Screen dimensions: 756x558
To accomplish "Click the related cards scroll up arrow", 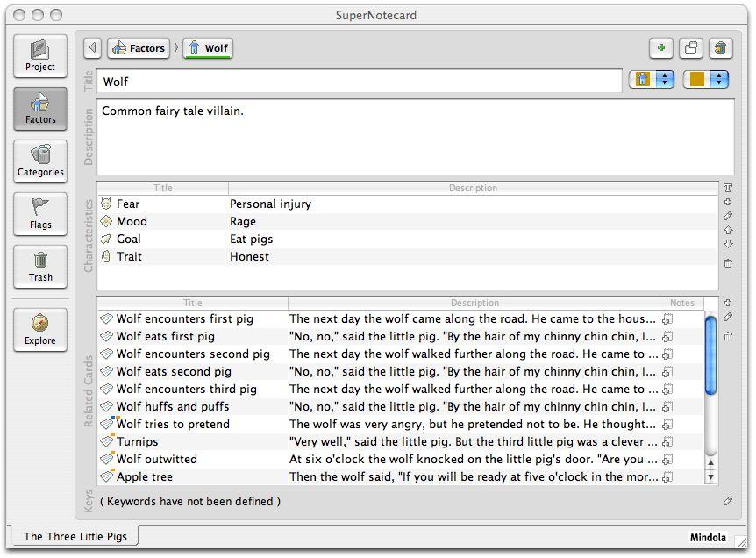I will click(710, 462).
